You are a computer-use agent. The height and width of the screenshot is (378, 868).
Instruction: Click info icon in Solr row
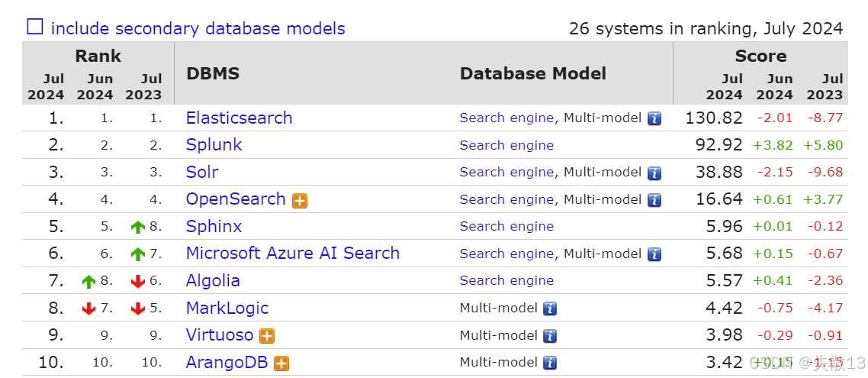pyautogui.click(x=654, y=173)
